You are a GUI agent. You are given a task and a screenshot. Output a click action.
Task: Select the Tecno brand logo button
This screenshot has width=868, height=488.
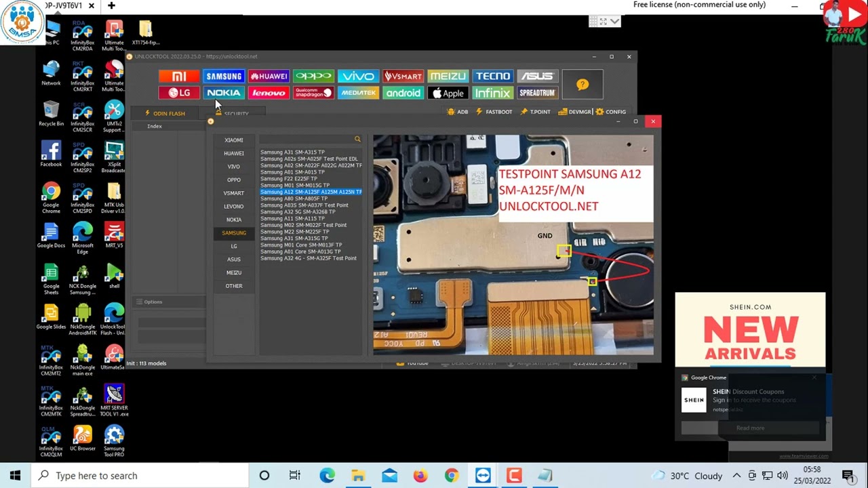(x=492, y=77)
